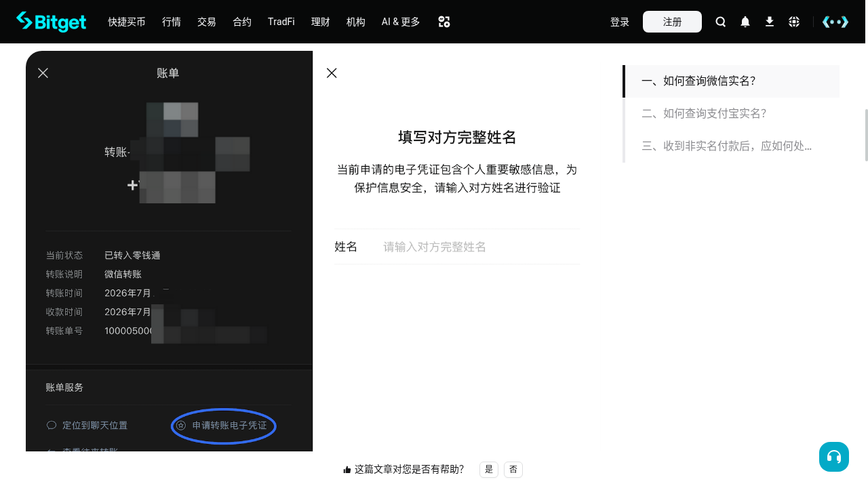Click the Bitget logo
868x488 pixels.
[x=51, y=22]
